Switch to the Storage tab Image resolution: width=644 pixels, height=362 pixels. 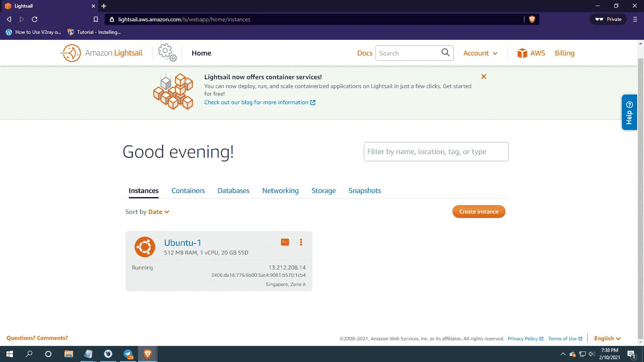(324, 191)
